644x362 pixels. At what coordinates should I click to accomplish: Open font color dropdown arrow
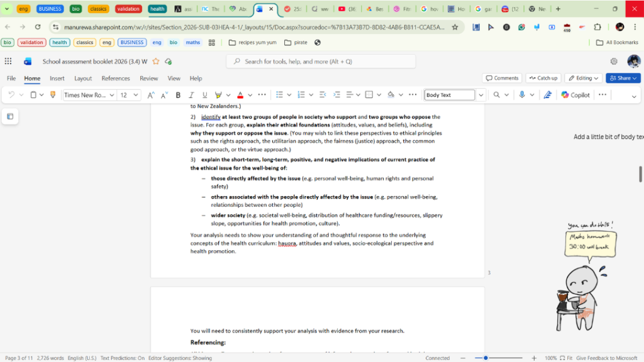click(x=250, y=95)
